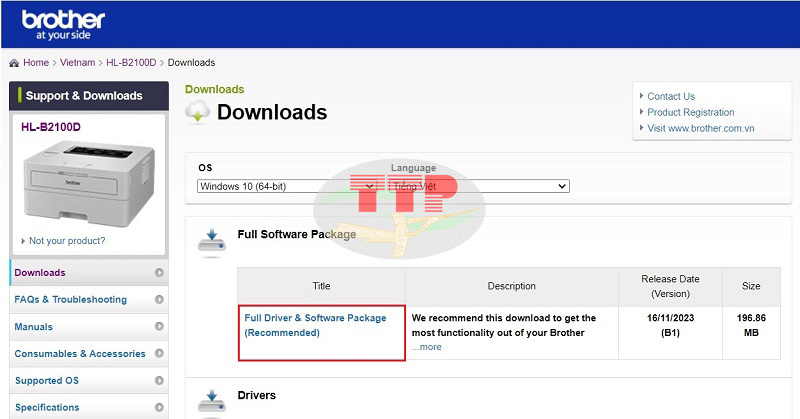
Task: Expand description with ...more link
Action: coord(427,347)
